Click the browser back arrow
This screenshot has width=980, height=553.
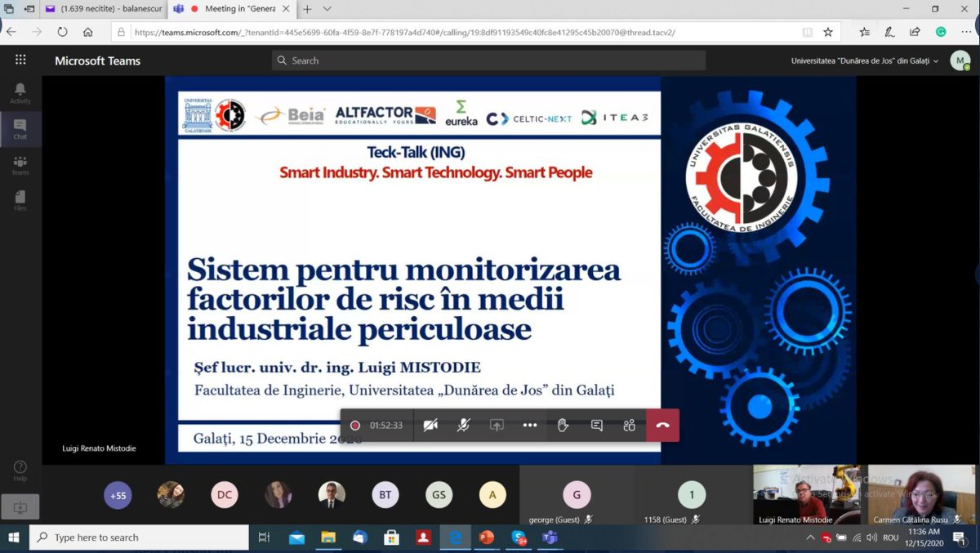click(12, 32)
